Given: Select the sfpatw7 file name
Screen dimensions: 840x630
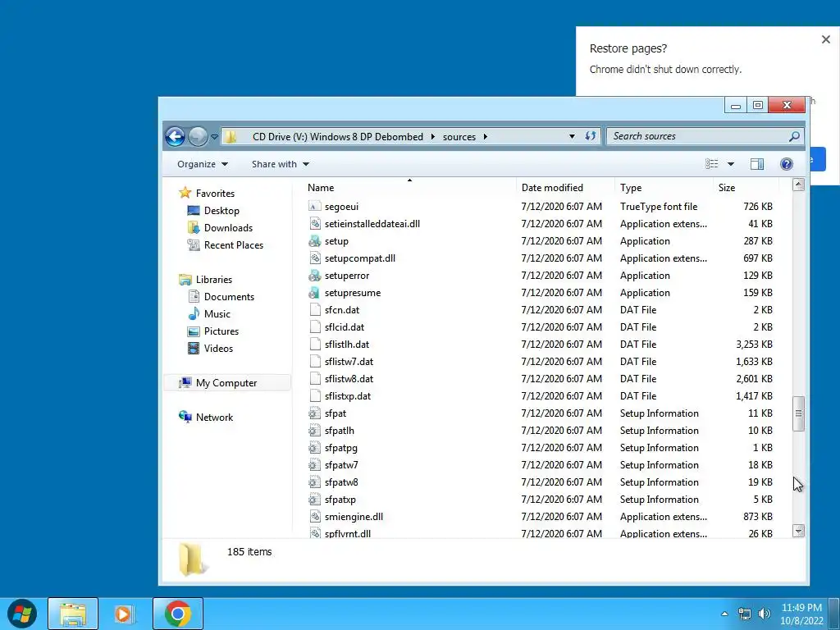Looking at the screenshot, I should click(341, 465).
